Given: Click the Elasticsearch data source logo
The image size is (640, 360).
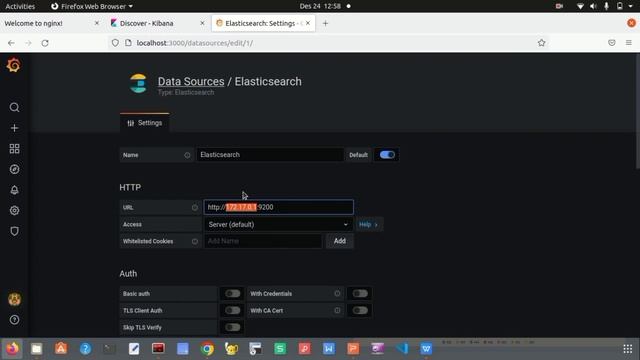Looking at the screenshot, I should 138,83.
